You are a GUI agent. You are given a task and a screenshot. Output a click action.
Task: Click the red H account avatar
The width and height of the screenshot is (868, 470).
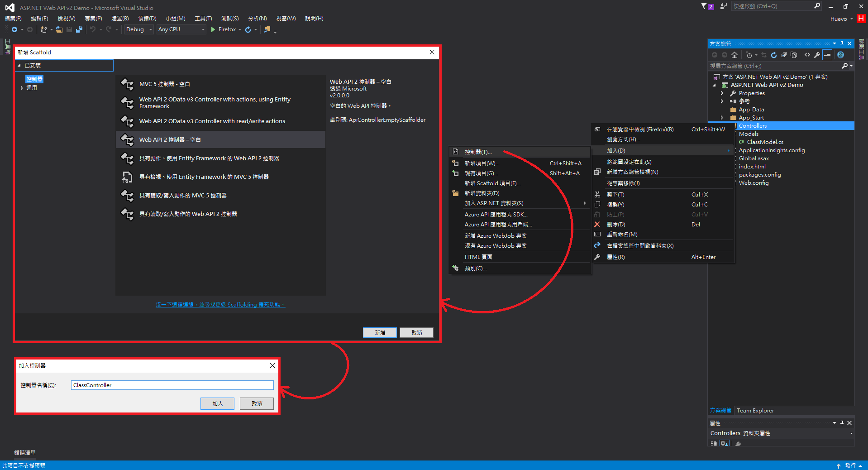point(861,19)
